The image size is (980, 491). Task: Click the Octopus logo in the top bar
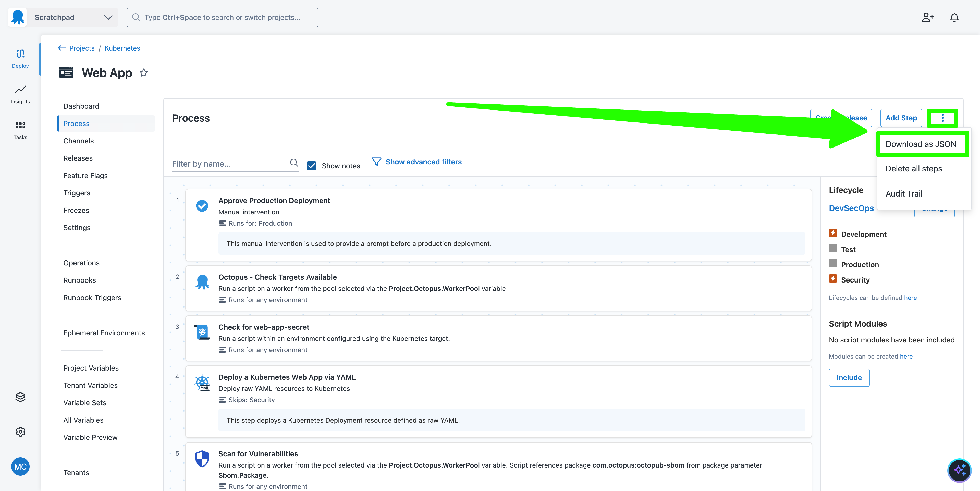tap(18, 17)
